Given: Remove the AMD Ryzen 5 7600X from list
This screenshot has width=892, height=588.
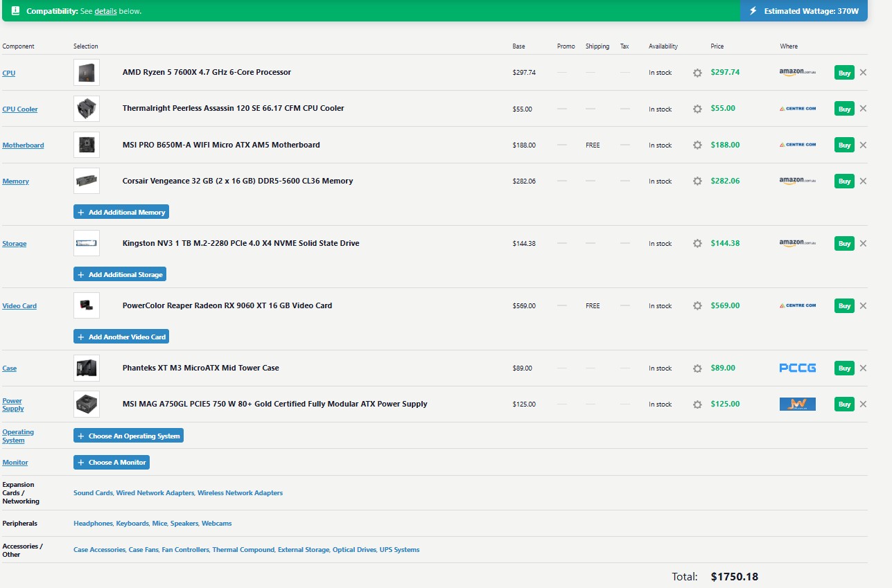Looking at the screenshot, I should (x=863, y=72).
